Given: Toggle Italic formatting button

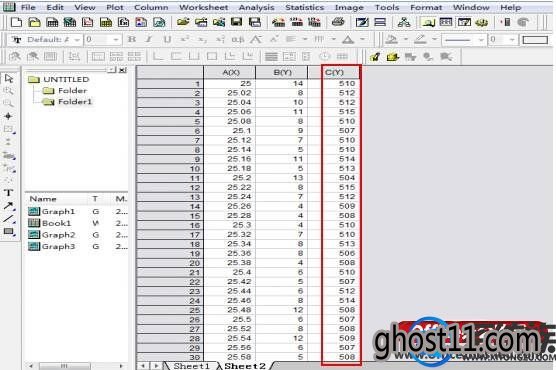Looking at the screenshot, I should pyautogui.click(x=149, y=39).
